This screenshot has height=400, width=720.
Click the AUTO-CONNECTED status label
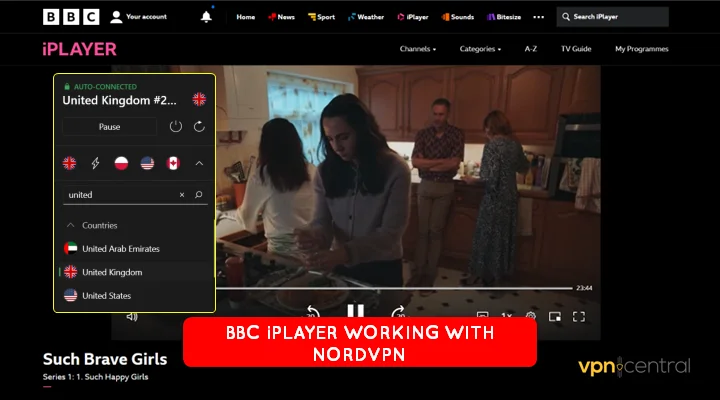click(105, 87)
